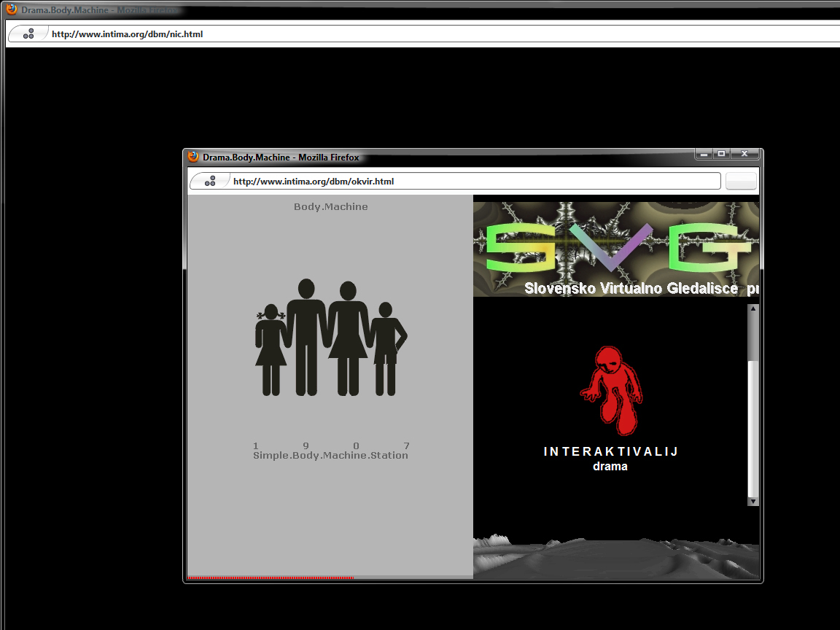Click the blank button beside popup address bar
The width and height of the screenshot is (840, 630).
(741, 181)
